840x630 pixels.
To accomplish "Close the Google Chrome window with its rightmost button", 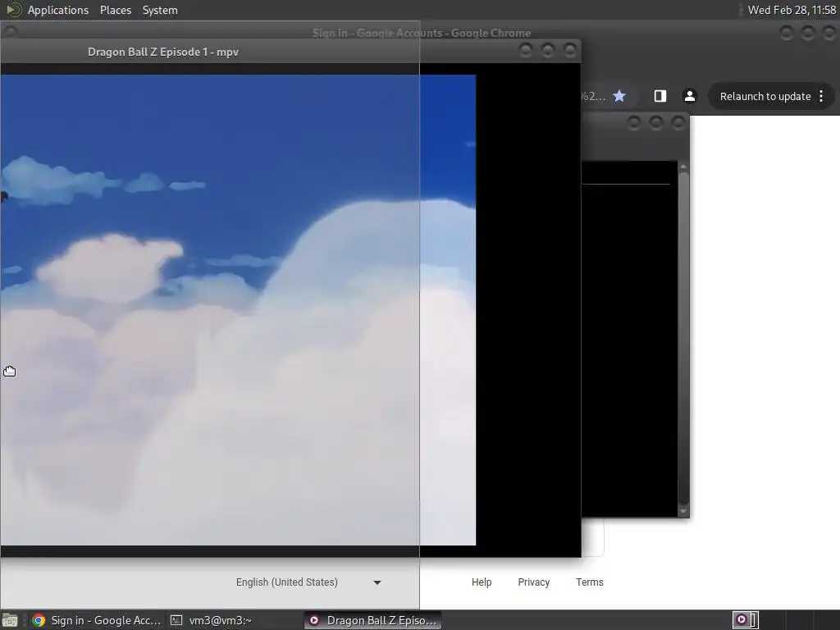I will click(829, 33).
